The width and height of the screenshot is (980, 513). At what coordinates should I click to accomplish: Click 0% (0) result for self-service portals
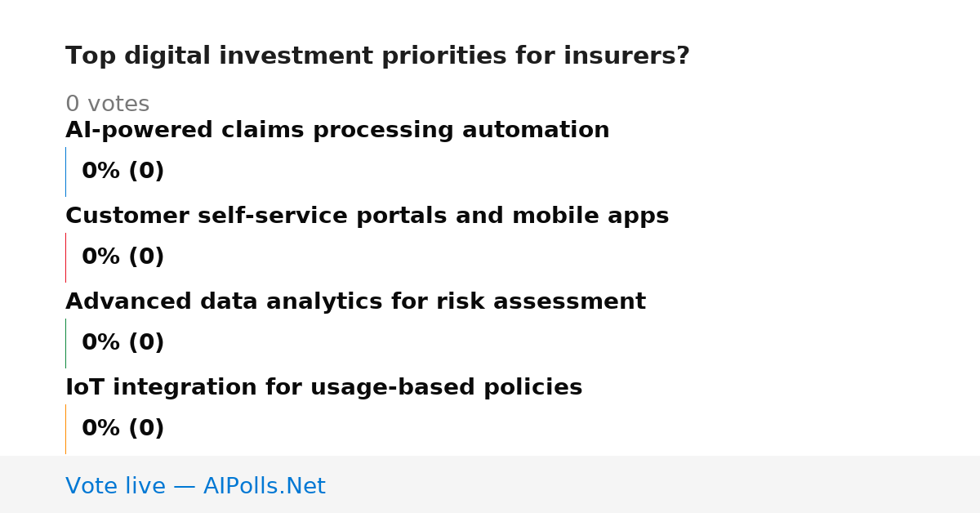point(122,257)
